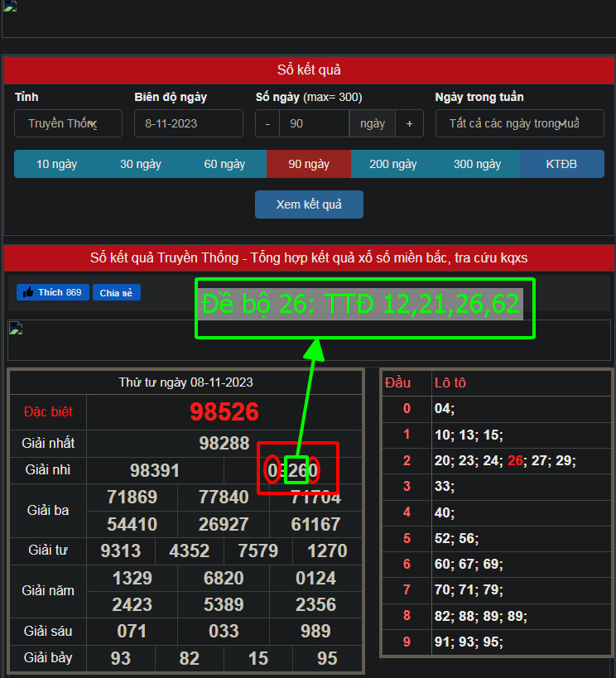This screenshot has width=616, height=678.
Task: Select the 90 ngày tab
Action: click(x=309, y=164)
